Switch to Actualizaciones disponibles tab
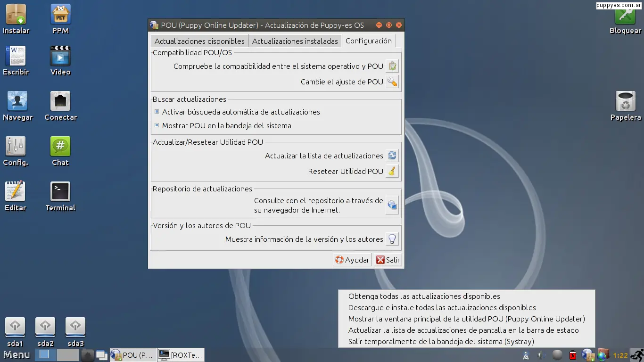644x362 pixels. (x=199, y=41)
